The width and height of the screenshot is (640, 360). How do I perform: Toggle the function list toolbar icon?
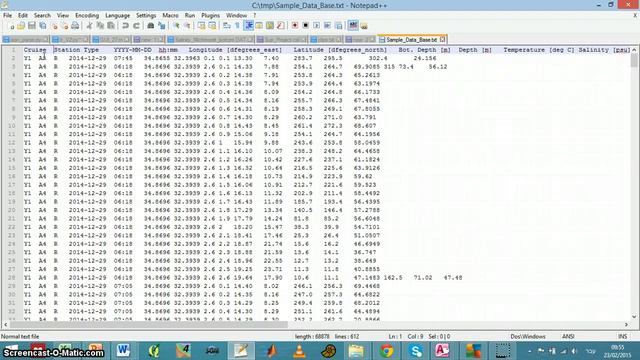tap(280, 26)
